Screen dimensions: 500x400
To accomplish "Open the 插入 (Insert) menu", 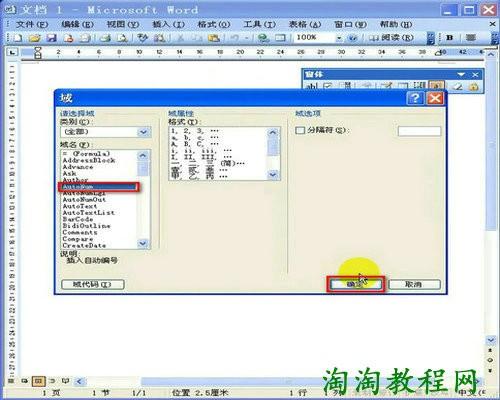I will 168,24.
